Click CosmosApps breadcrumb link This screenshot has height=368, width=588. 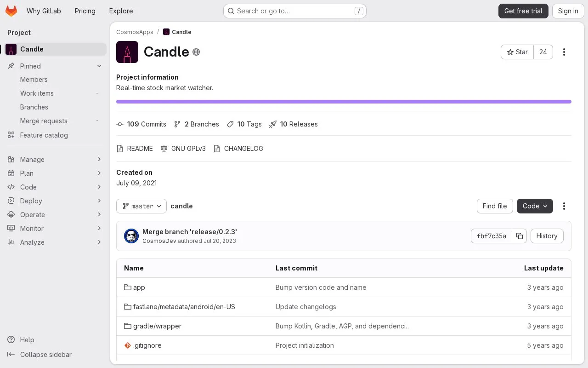coord(135,32)
